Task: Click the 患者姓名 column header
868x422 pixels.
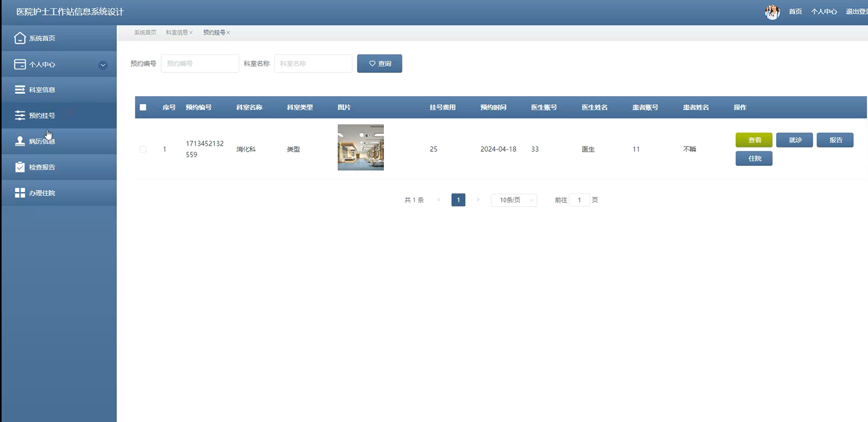Action: tap(696, 107)
